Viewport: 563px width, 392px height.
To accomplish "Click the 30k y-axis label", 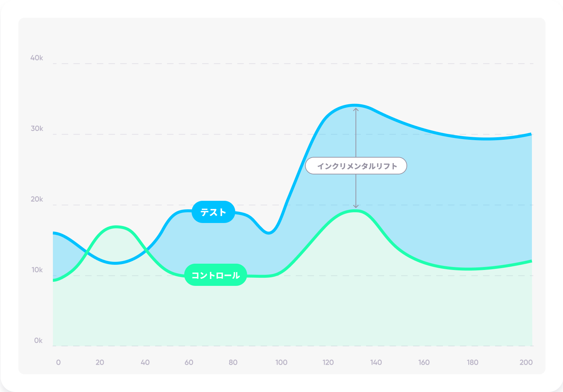I will [x=37, y=129].
